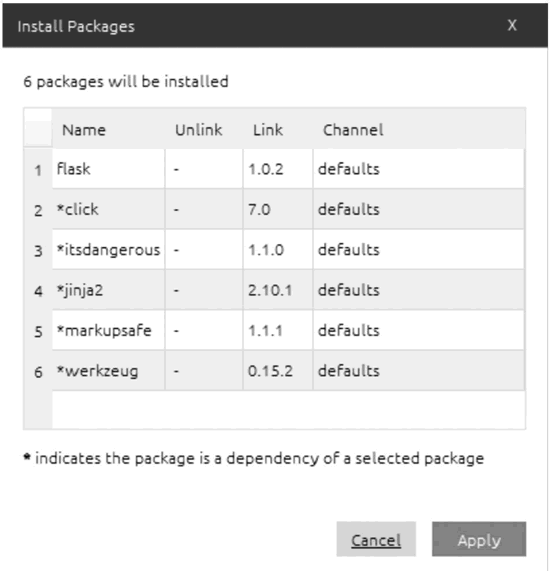This screenshot has height=571, width=550.
Task: Select row number 4 header
Action: point(38,291)
